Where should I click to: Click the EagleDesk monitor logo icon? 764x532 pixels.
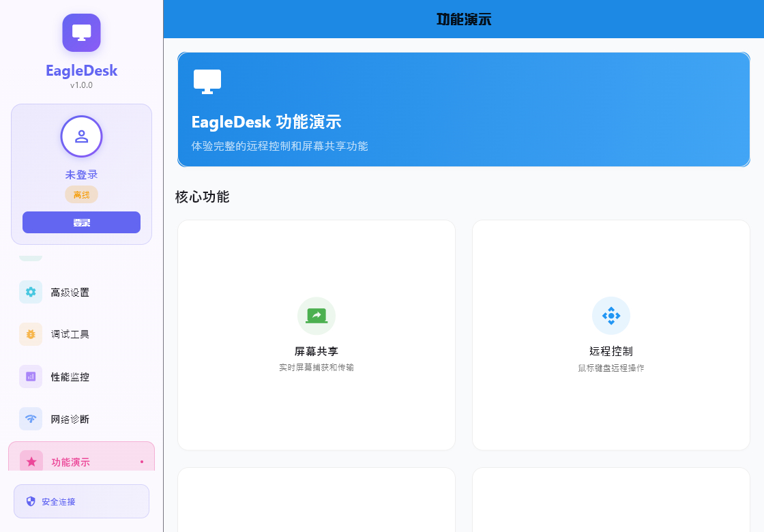click(x=81, y=32)
